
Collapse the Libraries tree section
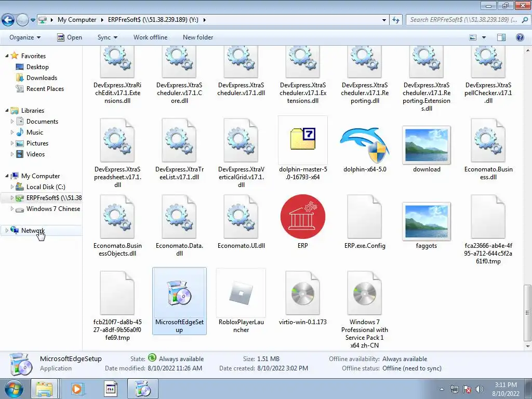point(7,110)
